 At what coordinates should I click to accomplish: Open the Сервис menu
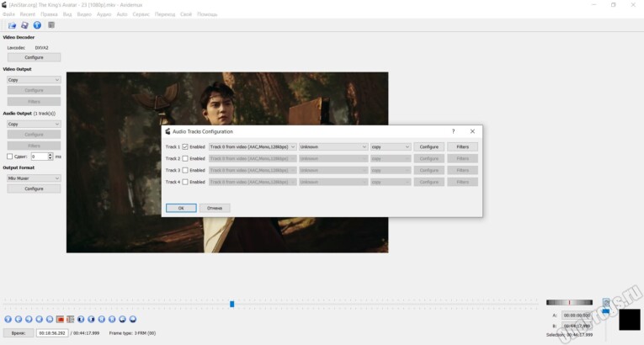141,14
